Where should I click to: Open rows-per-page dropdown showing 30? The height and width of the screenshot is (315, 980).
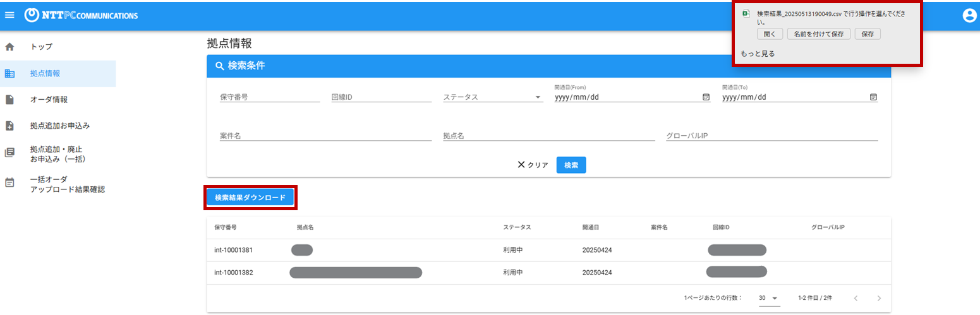pyautogui.click(x=770, y=298)
